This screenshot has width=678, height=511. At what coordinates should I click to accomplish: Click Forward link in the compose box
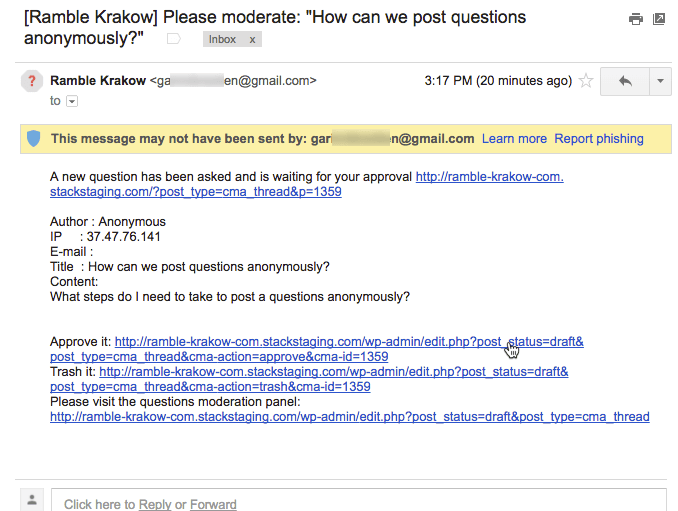[x=213, y=504]
